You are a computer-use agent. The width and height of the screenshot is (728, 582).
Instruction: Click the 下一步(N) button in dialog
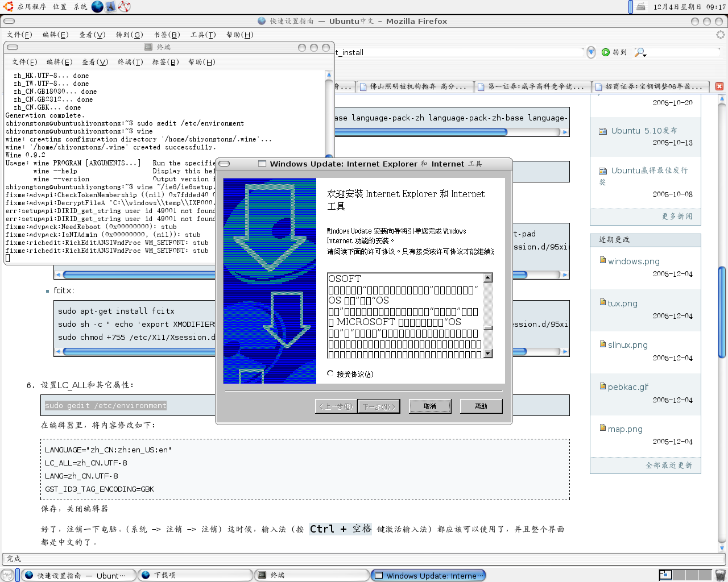pyautogui.click(x=379, y=406)
